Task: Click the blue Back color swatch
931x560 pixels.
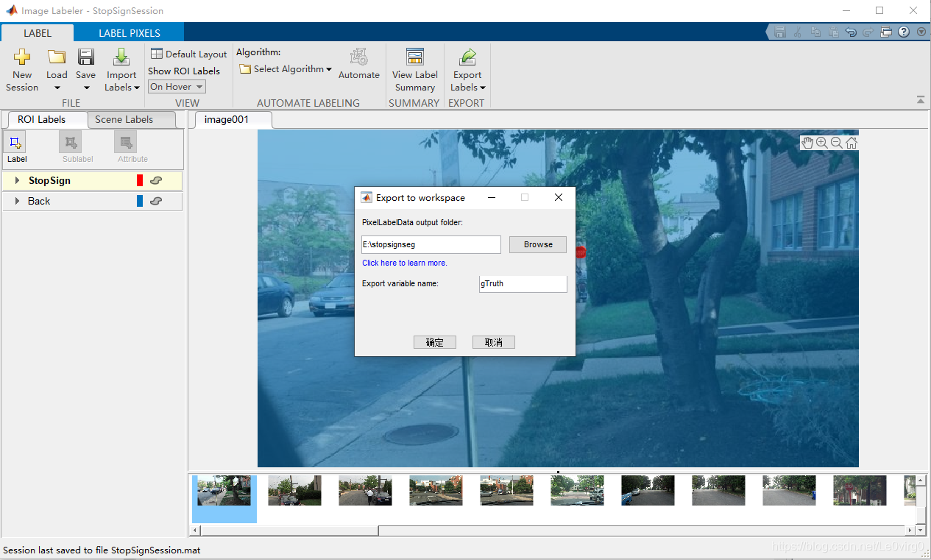Action: click(x=140, y=201)
